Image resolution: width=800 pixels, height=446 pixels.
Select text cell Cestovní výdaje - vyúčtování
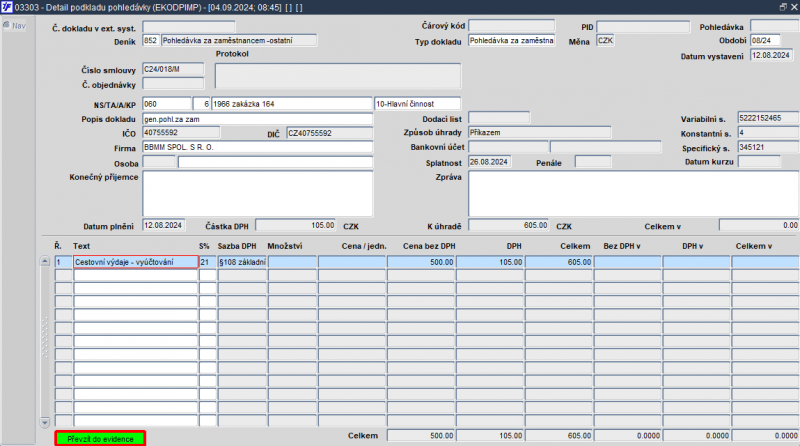point(136,262)
